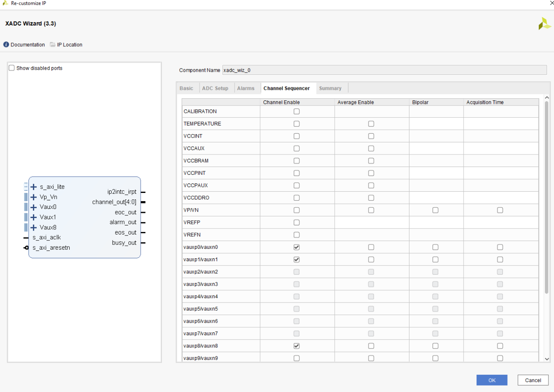Enable VCCPINT channel checkbox

click(x=296, y=173)
